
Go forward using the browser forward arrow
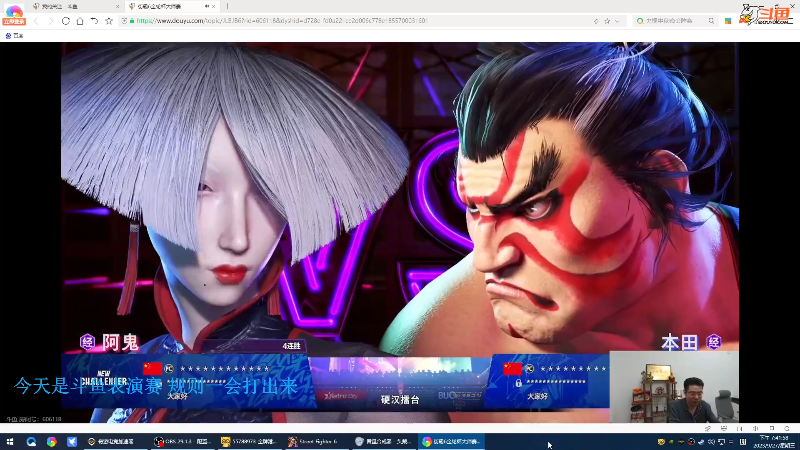tap(51, 21)
